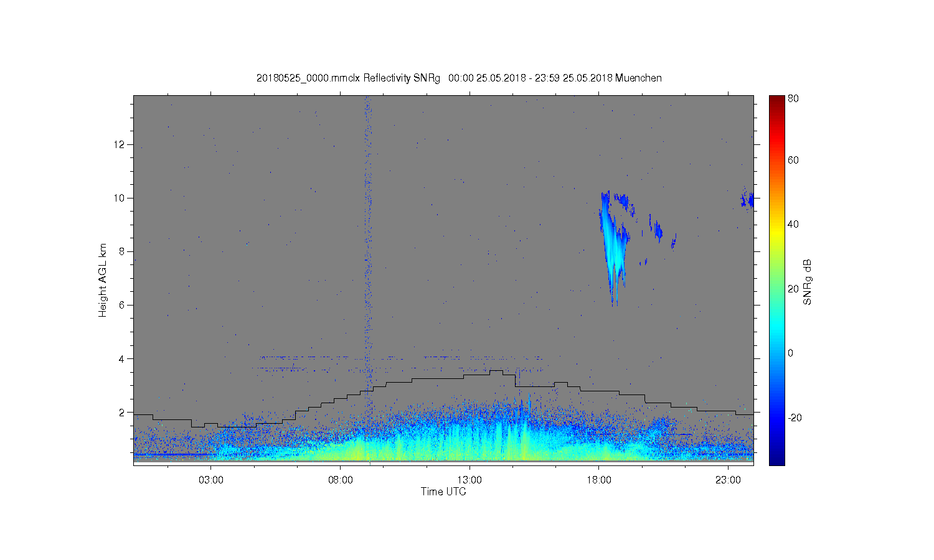Click the 18:00 time tick label
Image resolution: width=934 pixels, height=560 pixels.
599,480
